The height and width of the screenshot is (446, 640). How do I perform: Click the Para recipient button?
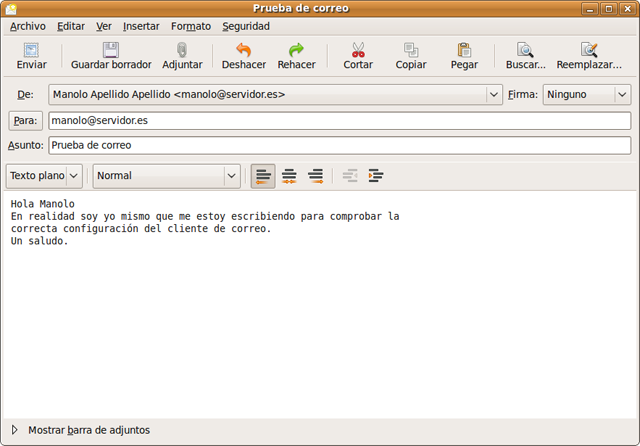24,120
